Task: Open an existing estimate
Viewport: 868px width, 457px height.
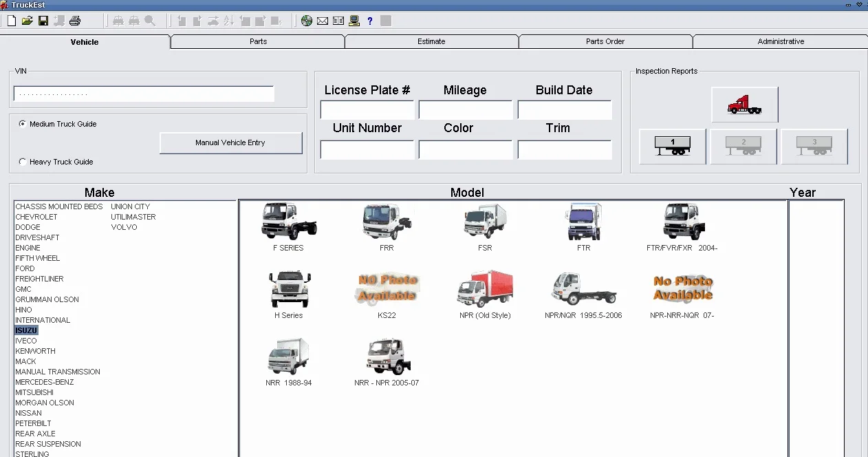Action: pos(27,20)
